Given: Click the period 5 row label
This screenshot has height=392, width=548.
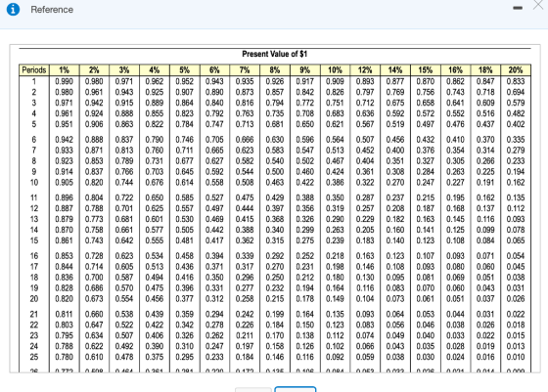Looking at the screenshot, I should click(34, 124).
